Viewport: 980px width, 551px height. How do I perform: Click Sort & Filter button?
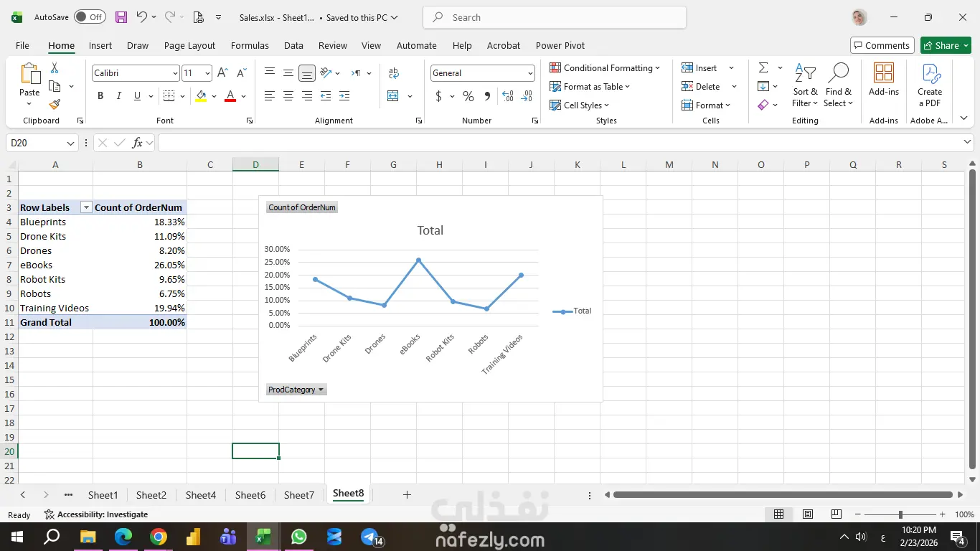[805, 85]
